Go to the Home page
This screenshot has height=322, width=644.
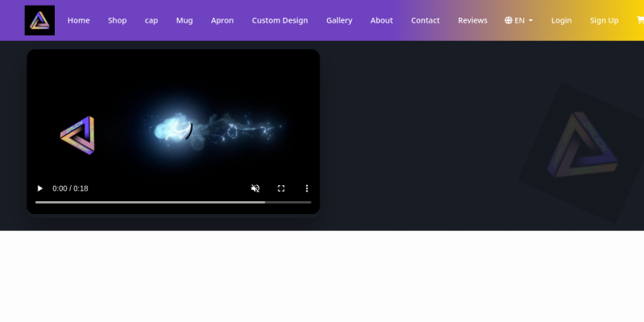(x=79, y=20)
